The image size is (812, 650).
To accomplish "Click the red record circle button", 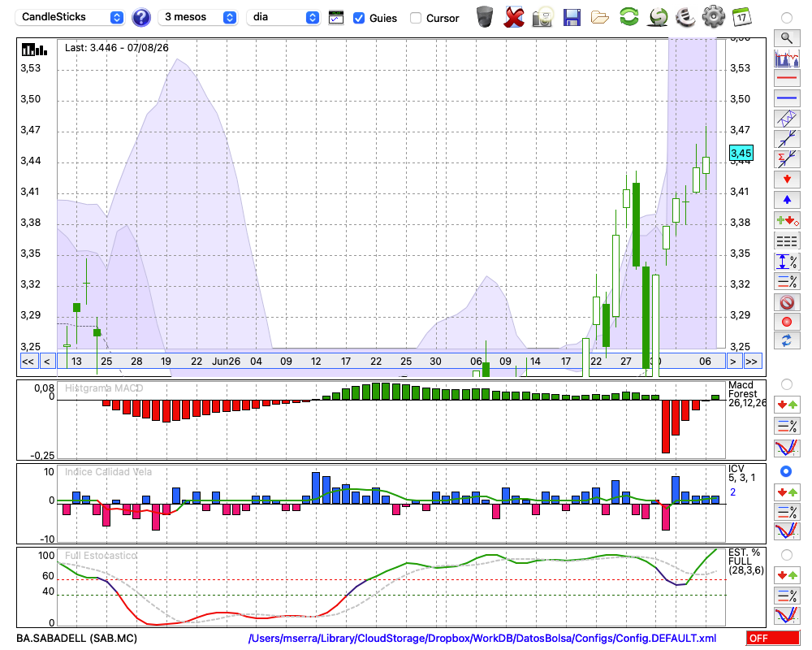I will point(787,322).
